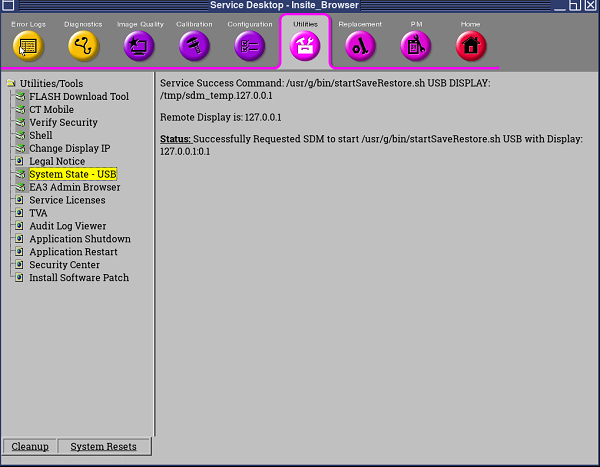Open FLASH Download Tool
This screenshot has width=600, height=467.
click(79, 97)
